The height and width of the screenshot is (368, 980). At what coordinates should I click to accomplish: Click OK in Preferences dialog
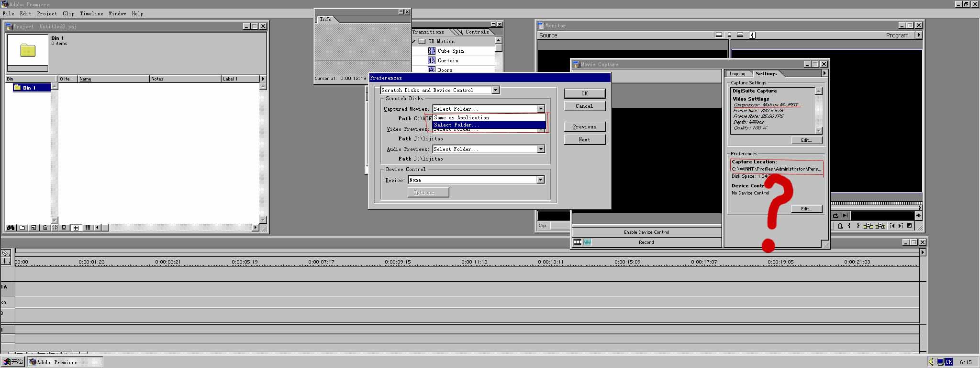[584, 93]
